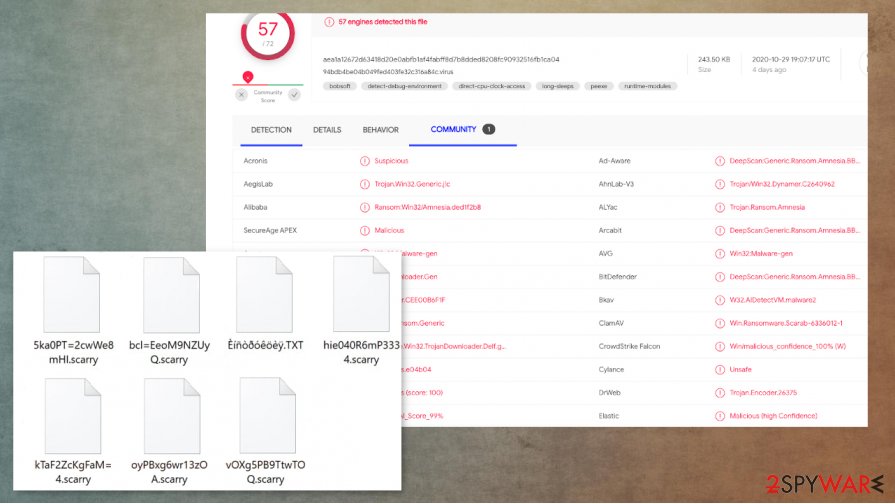Click the '2020-10-29 19:07:17 UTC' date
This screenshot has height=504, width=895.
(791, 59)
